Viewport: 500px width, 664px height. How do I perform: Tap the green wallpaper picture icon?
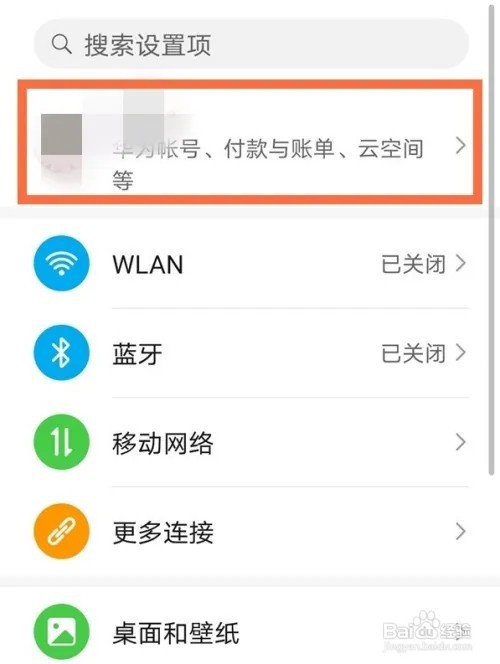(61, 631)
